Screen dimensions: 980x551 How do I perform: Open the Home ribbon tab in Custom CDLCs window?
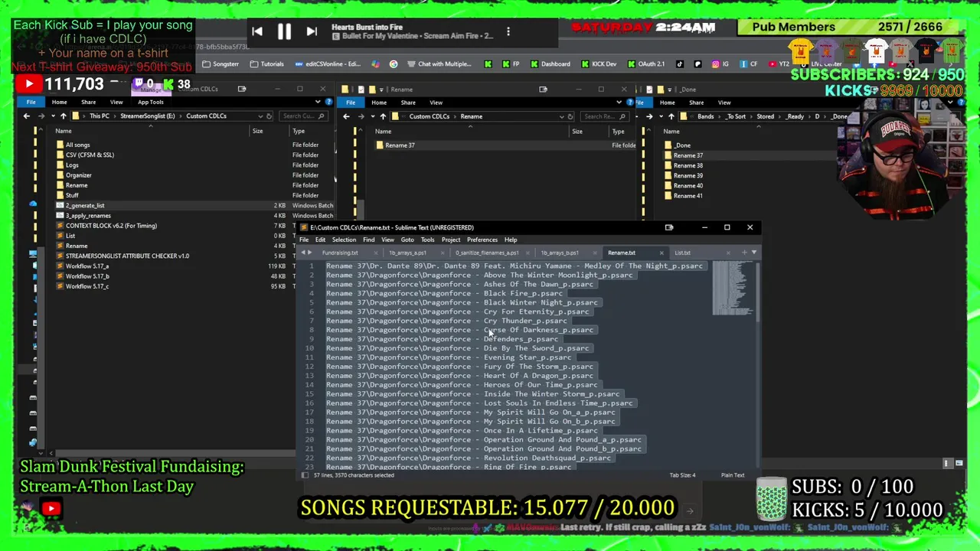click(59, 102)
